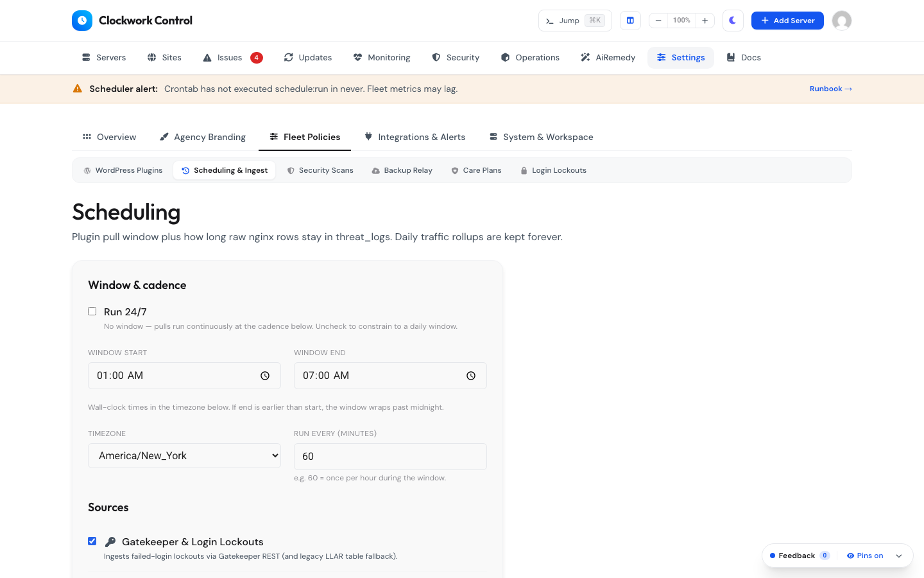Toggle the Pins on eye control
This screenshot has width=924, height=578.
click(865, 556)
